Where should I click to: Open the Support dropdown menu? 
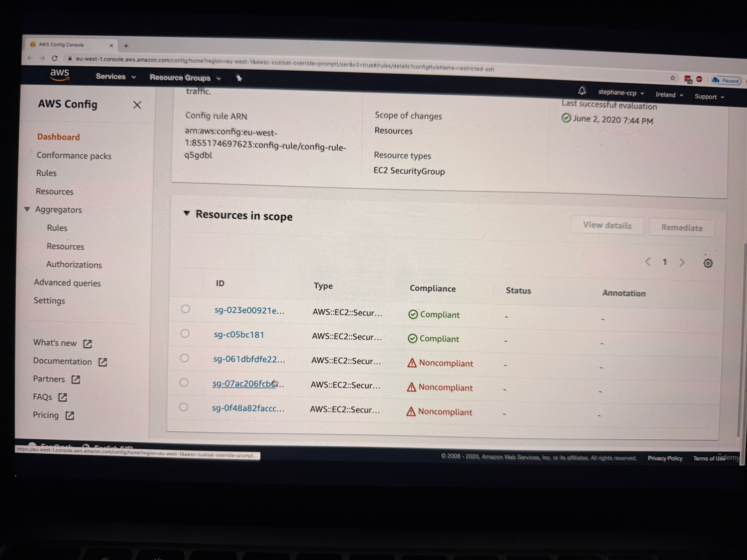709,97
